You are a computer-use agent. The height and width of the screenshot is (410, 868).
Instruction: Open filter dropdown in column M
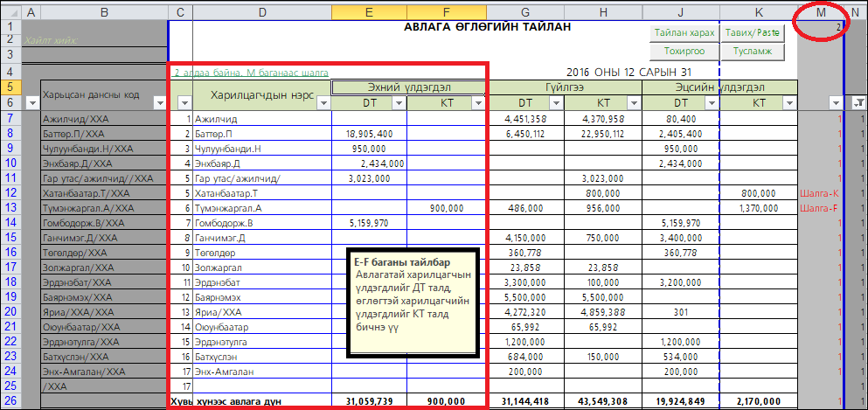(835, 103)
